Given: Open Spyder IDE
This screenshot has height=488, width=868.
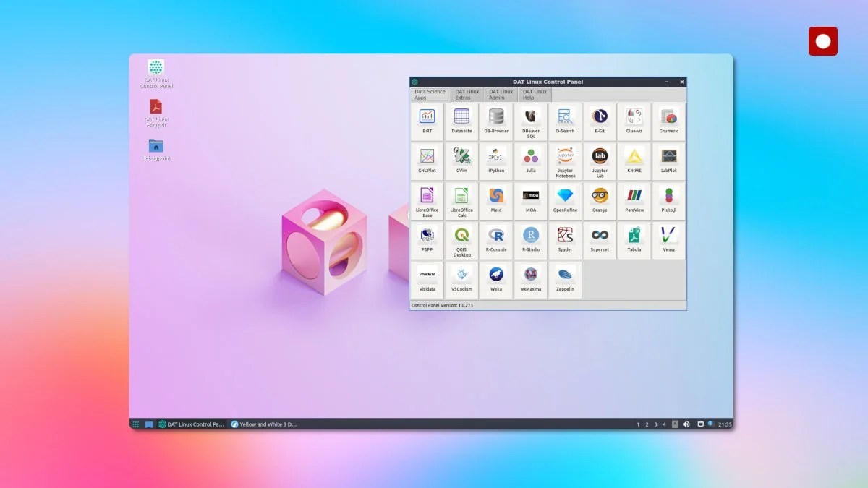Looking at the screenshot, I should (565, 241).
